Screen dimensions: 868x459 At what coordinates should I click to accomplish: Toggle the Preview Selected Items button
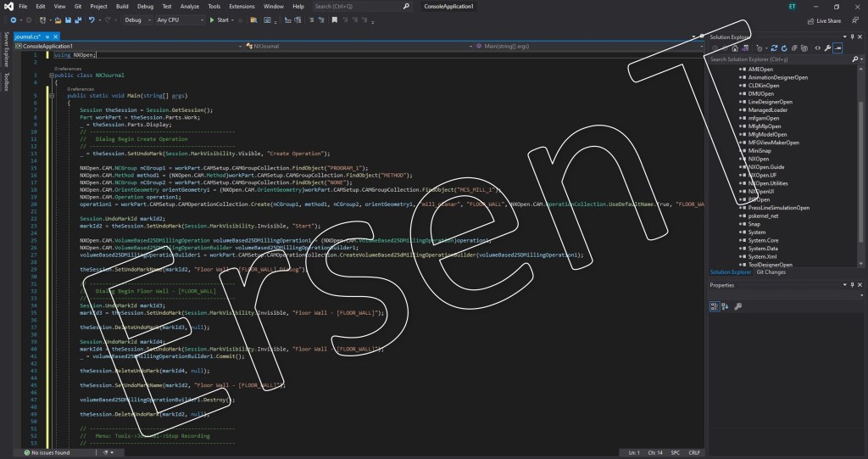click(837, 48)
